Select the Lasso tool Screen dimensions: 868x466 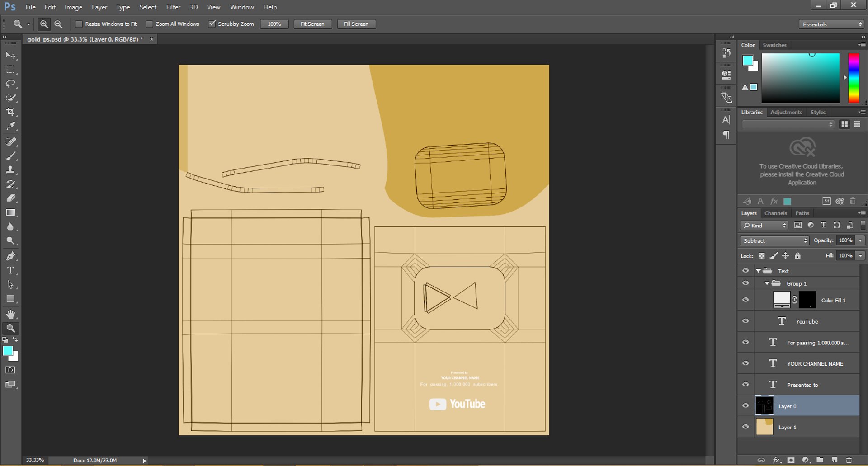(x=10, y=84)
